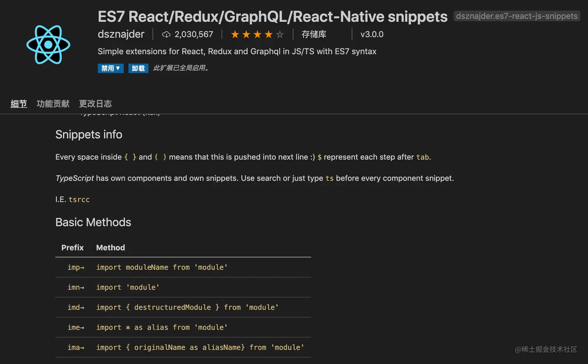Click the inline ts code word
The image size is (588, 364).
point(329,178)
